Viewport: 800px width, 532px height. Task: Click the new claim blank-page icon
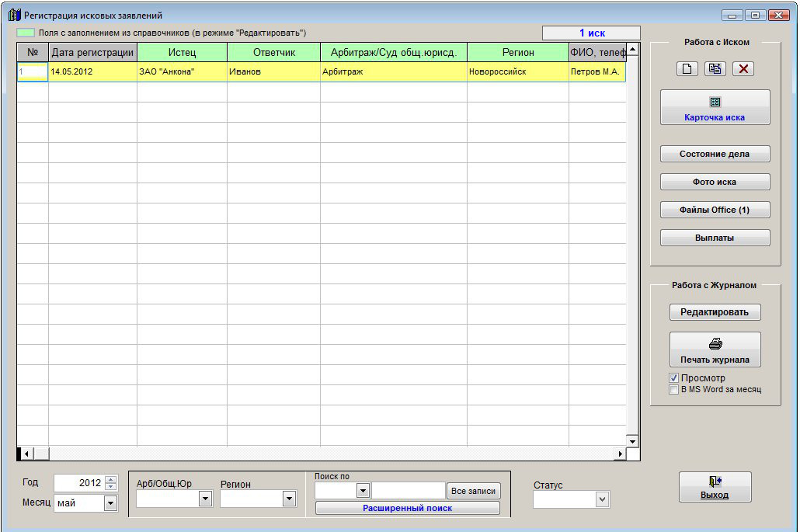click(x=687, y=69)
